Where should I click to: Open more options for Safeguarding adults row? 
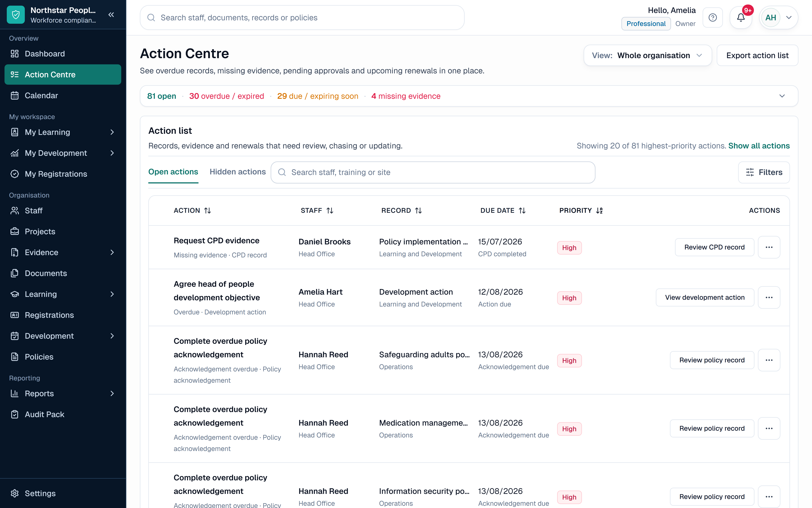(x=769, y=360)
